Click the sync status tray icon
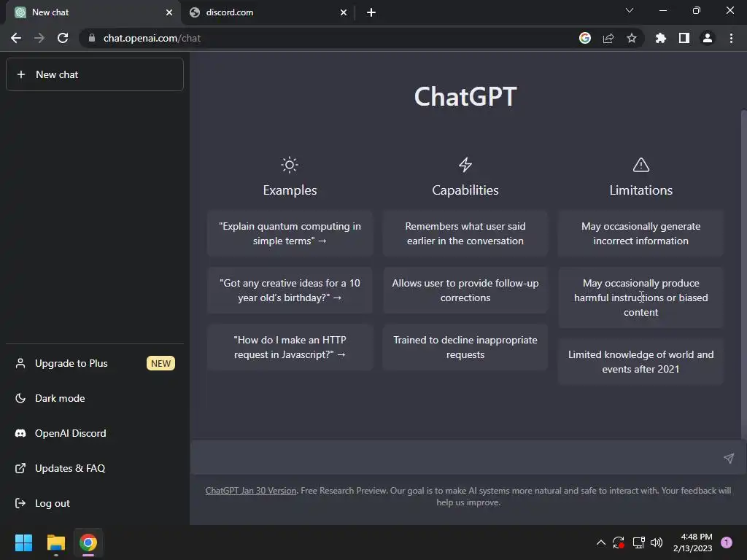Image resolution: width=747 pixels, height=560 pixels. [619, 542]
